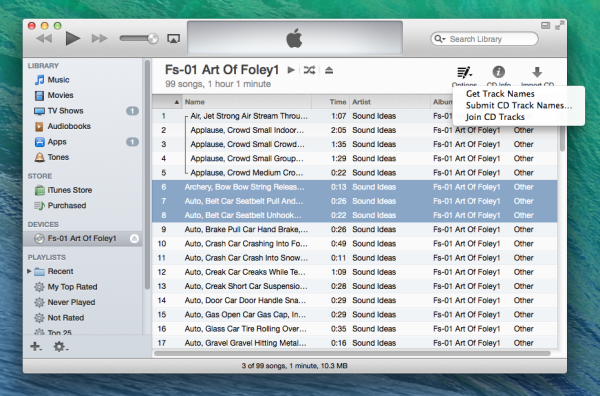Screen dimensions: 600x396
Task: Open Purchased in the sidebar
Action: click(67, 205)
